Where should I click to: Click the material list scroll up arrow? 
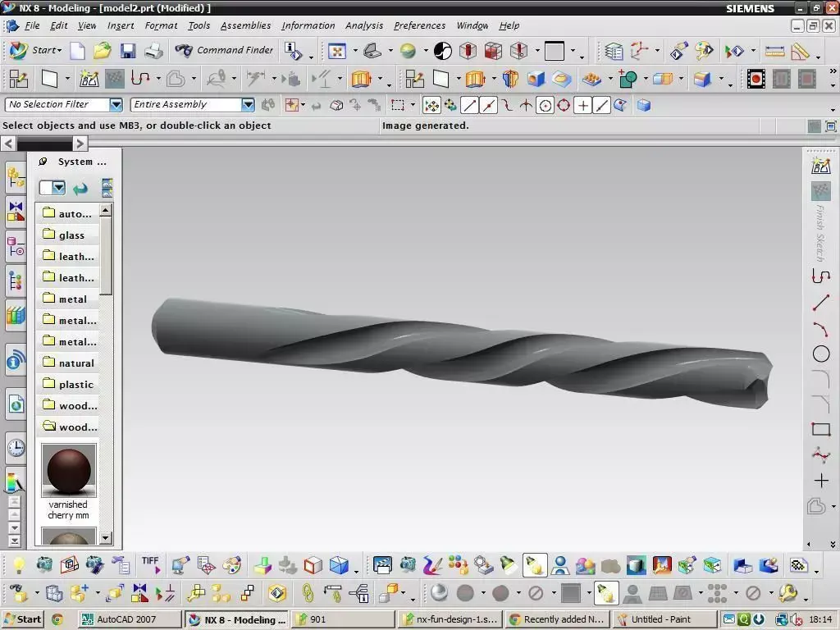(x=106, y=211)
